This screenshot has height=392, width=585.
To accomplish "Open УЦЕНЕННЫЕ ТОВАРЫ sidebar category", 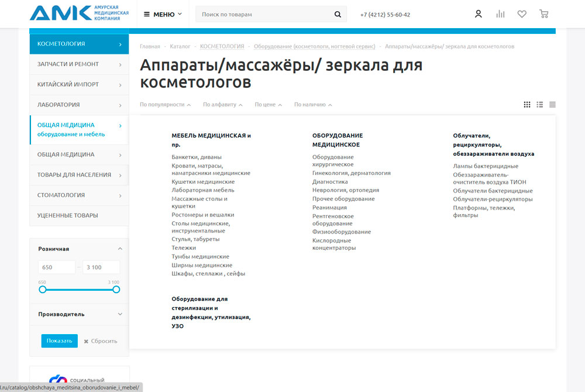I will [x=79, y=215].
